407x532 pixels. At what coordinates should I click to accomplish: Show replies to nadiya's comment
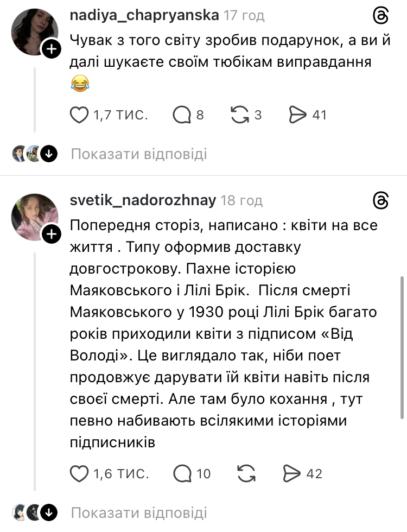(138, 154)
